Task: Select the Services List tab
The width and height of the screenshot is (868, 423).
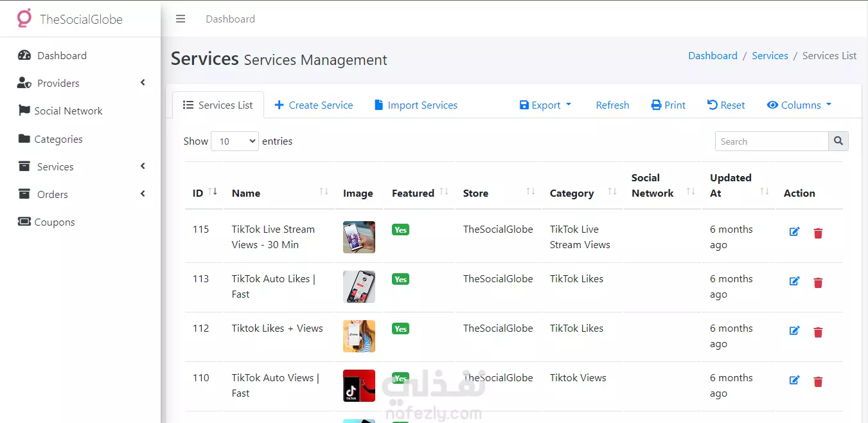Action: 218,105
